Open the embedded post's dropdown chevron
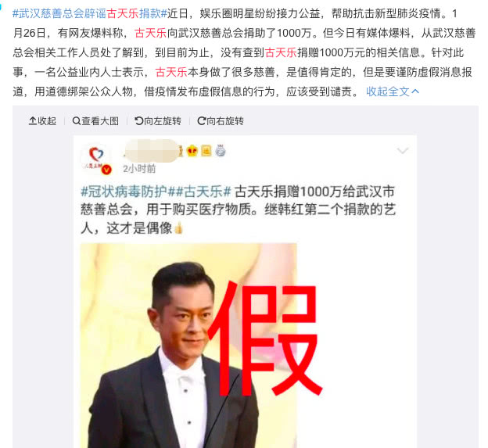Image resolution: width=488 pixels, height=448 pixels. point(403,151)
